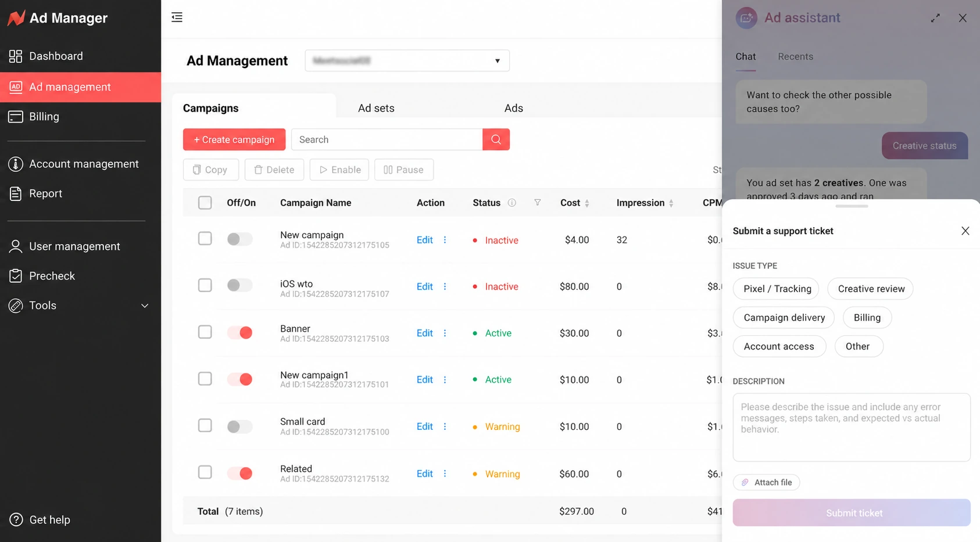Select the Campaigns tab
This screenshot has height=542, width=980.
tap(210, 108)
